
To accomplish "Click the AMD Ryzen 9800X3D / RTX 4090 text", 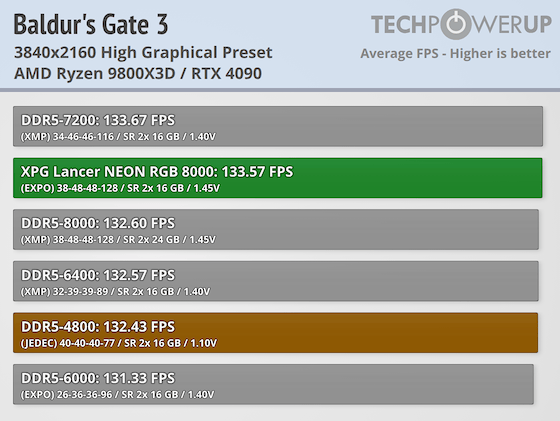I will pyautogui.click(x=138, y=74).
